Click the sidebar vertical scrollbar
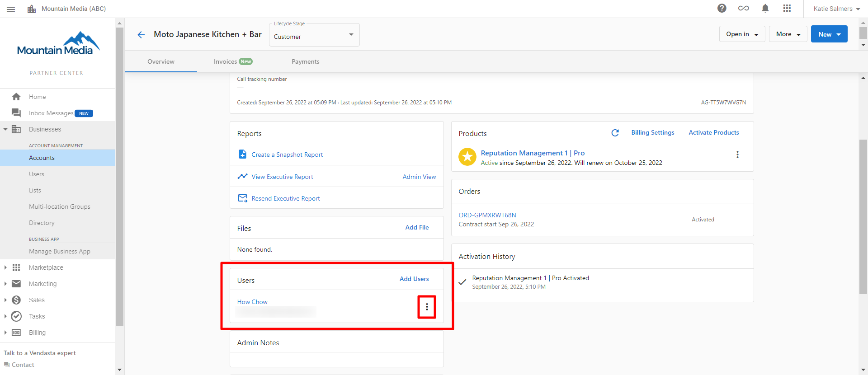 coord(119,176)
